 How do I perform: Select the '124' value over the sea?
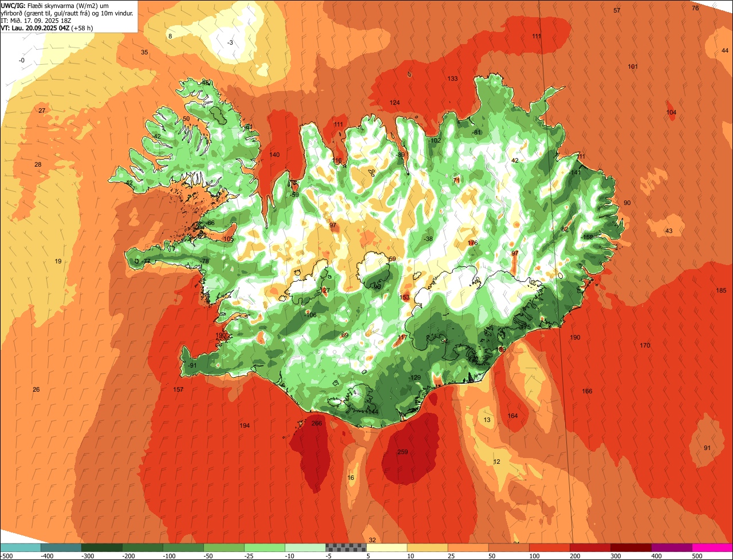(x=395, y=103)
